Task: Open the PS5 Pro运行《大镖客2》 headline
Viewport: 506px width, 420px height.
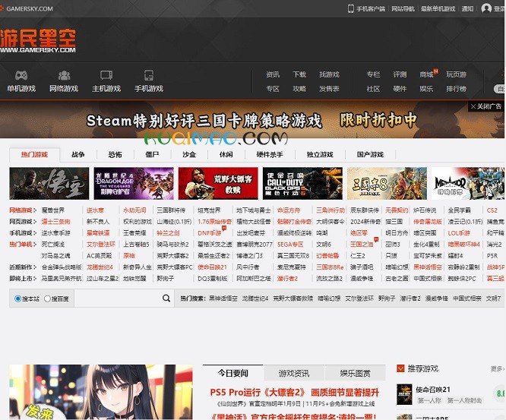Action: point(294,393)
